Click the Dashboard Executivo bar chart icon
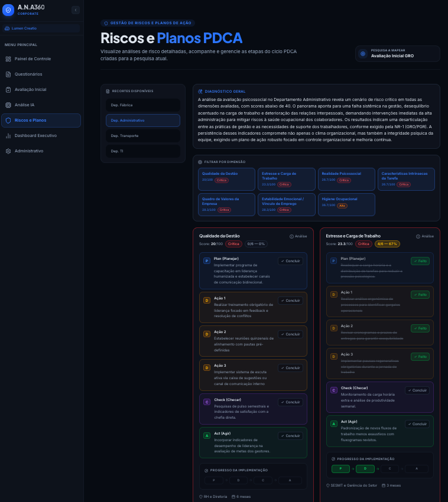 [x=8, y=136]
